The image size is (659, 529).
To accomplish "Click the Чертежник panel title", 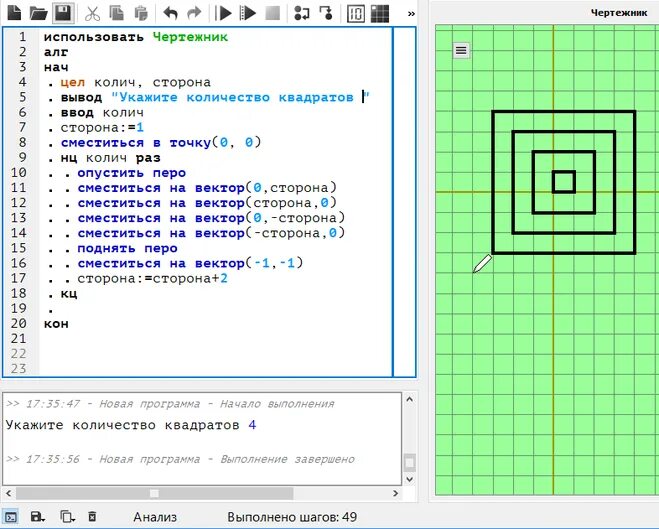I will [x=619, y=13].
